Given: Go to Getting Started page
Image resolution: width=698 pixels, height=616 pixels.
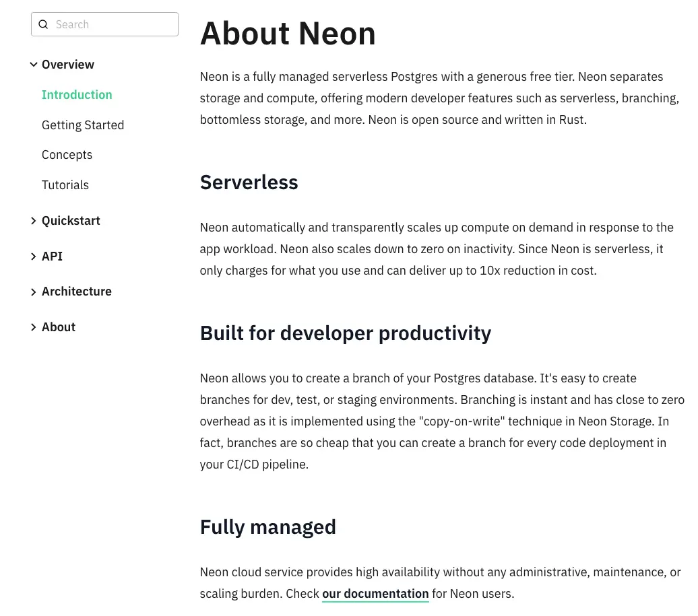Looking at the screenshot, I should click(x=83, y=125).
